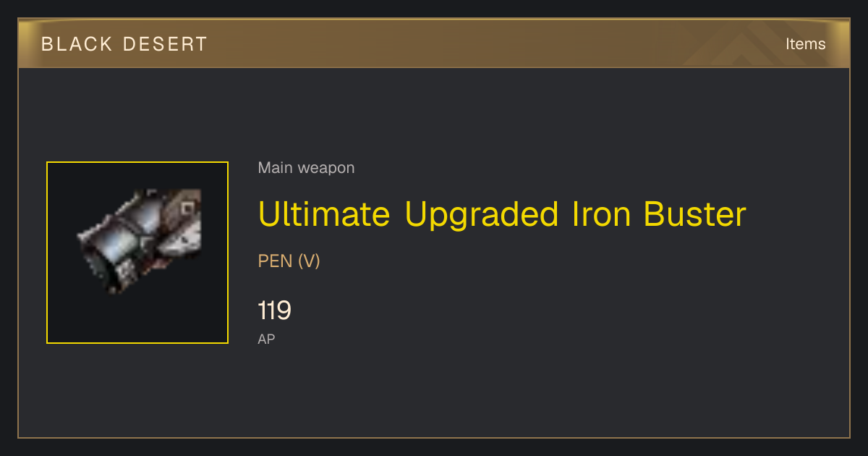This screenshot has width=868, height=456.
Task: Click the 119 attack power value
Action: (x=274, y=311)
